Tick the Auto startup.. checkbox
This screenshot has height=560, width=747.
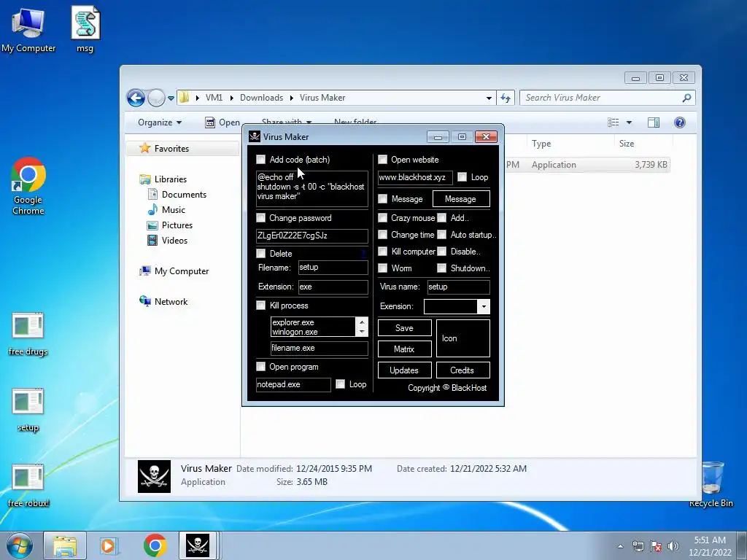pyautogui.click(x=442, y=234)
